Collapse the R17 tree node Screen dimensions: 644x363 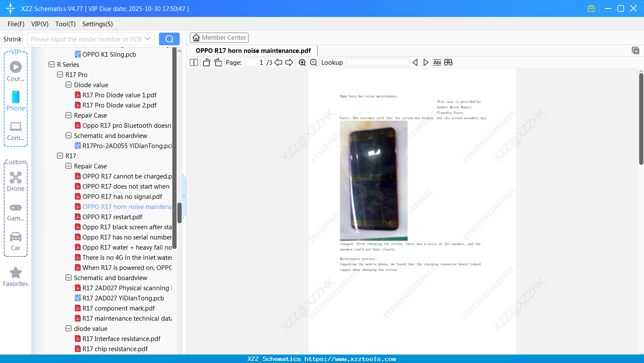click(x=60, y=156)
